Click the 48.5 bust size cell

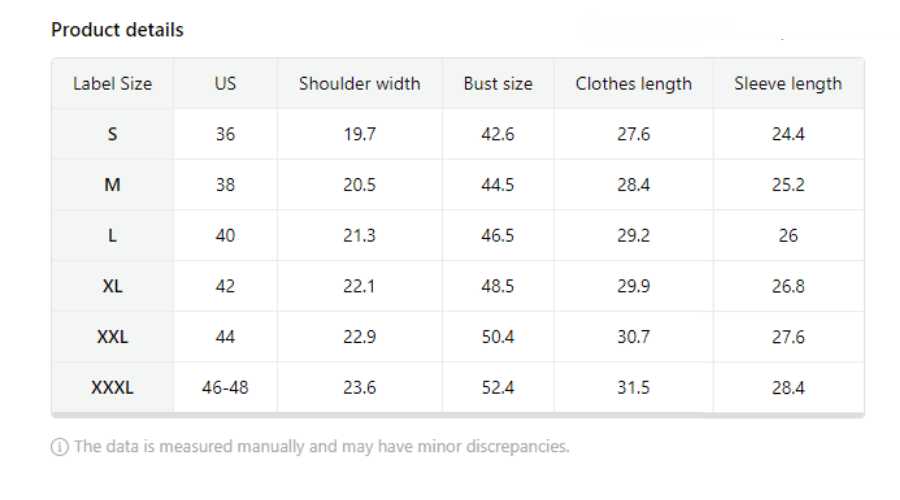point(498,286)
